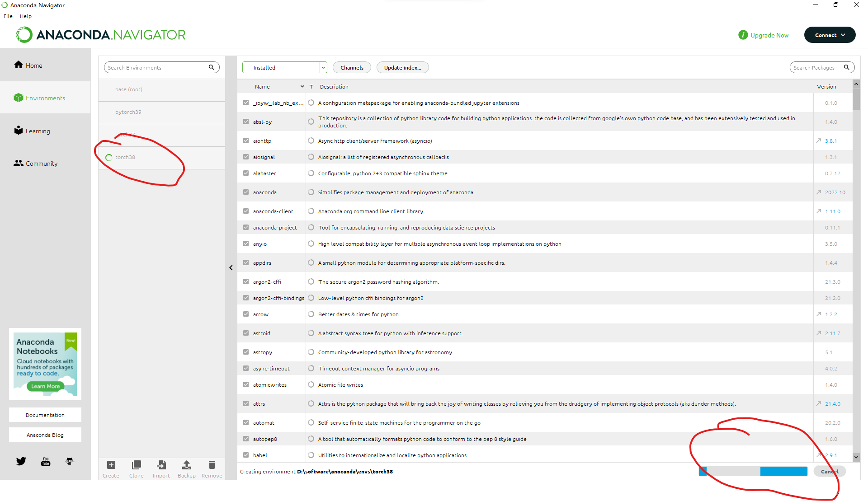Toggle the babel package checkbox
This screenshot has height=501, width=868.
tap(246, 455)
